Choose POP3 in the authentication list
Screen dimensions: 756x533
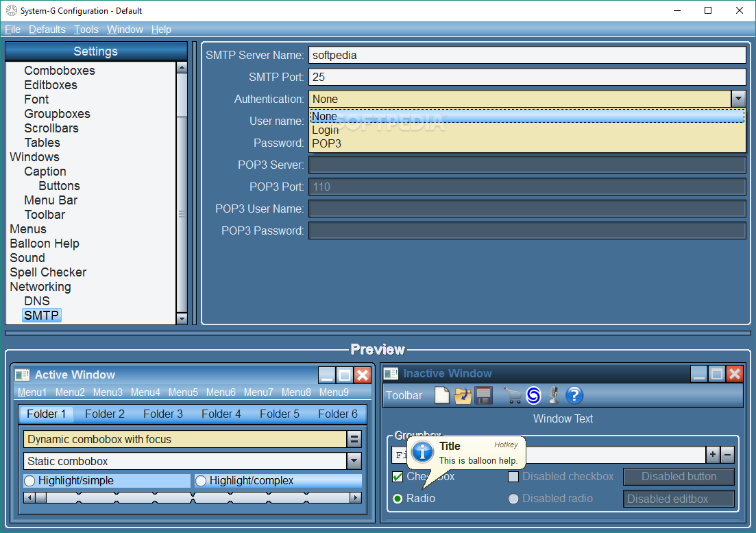(x=527, y=143)
